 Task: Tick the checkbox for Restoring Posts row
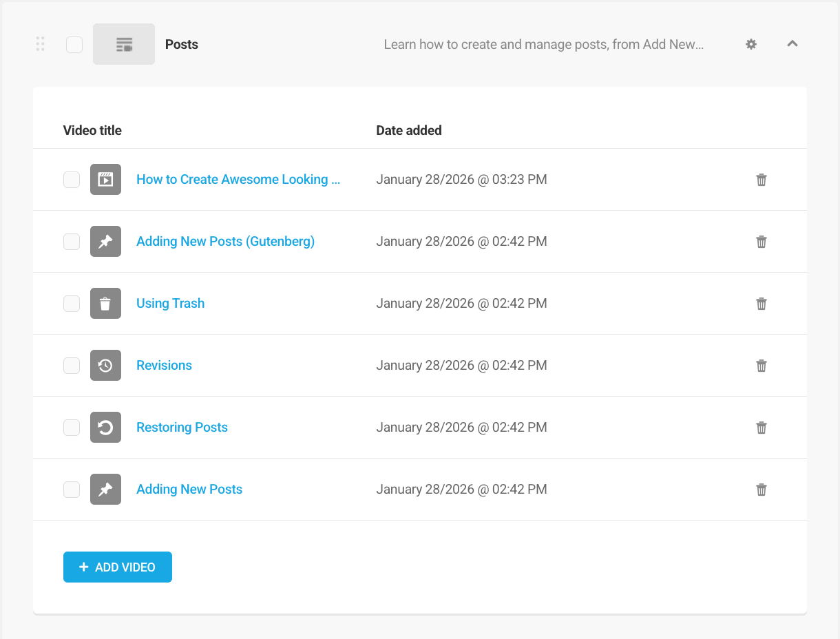(x=71, y=427)
